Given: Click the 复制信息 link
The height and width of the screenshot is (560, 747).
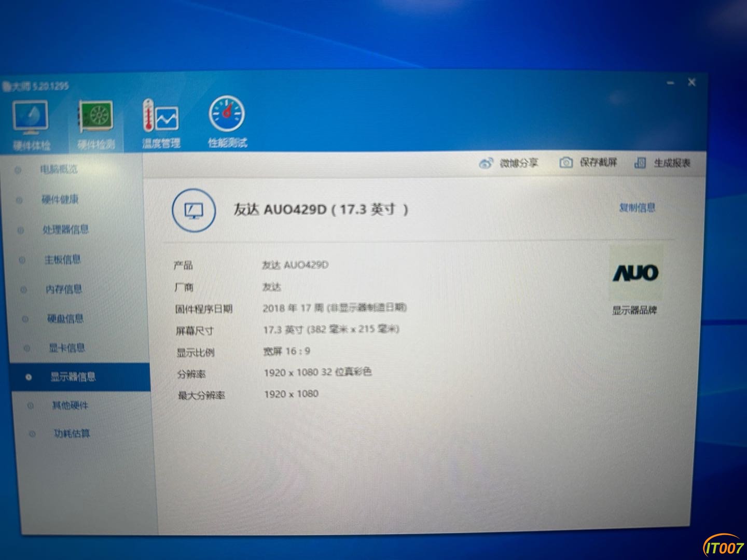Looking at the screenshot, I should tap(637, 208).
